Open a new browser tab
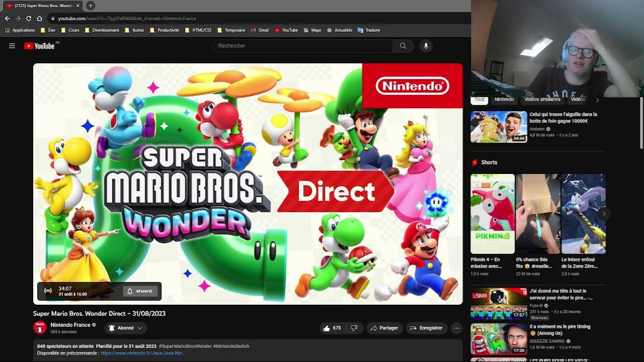Screen dimensions: 644x362 (91, 6)
